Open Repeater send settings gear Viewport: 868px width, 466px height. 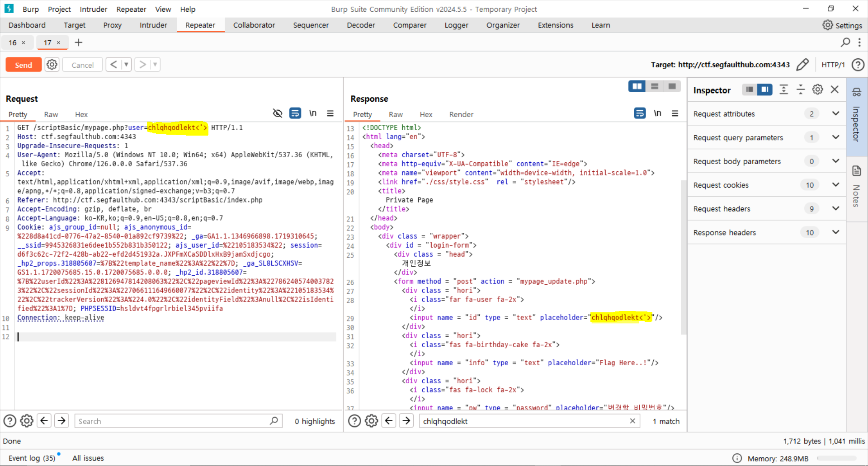(52, 65)
